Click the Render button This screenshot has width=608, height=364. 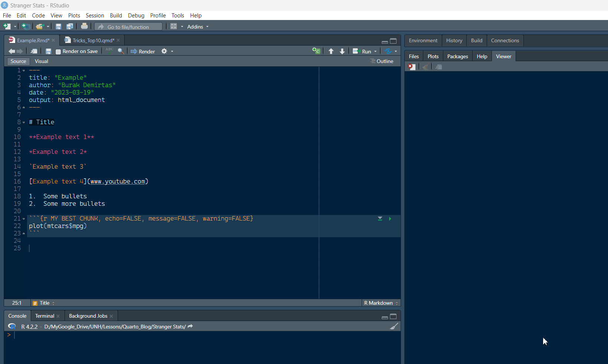point(143,52)
